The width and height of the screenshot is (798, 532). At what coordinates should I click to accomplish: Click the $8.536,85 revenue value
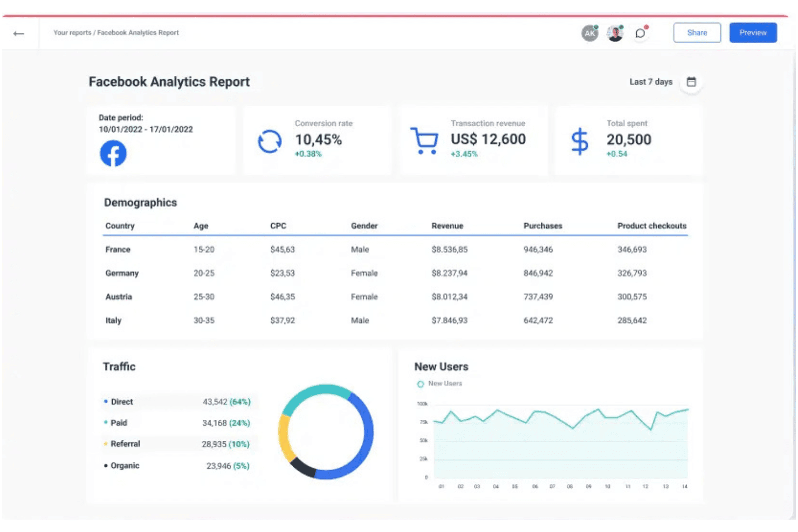coord(450,250)
